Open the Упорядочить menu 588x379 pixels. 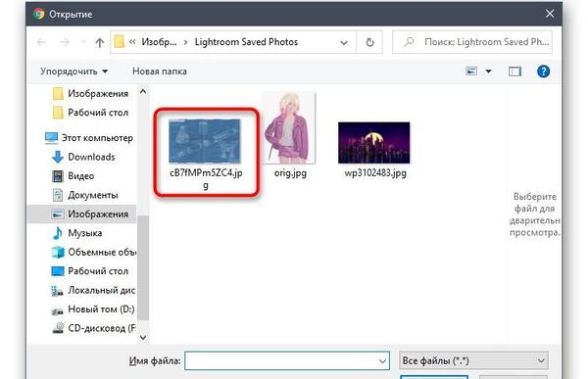[x=73, y=71]
